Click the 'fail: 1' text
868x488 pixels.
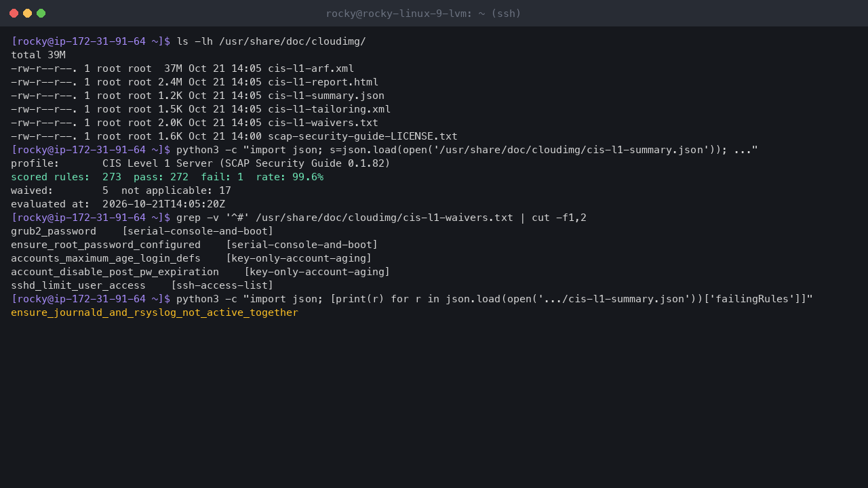[x=222, y=177]
